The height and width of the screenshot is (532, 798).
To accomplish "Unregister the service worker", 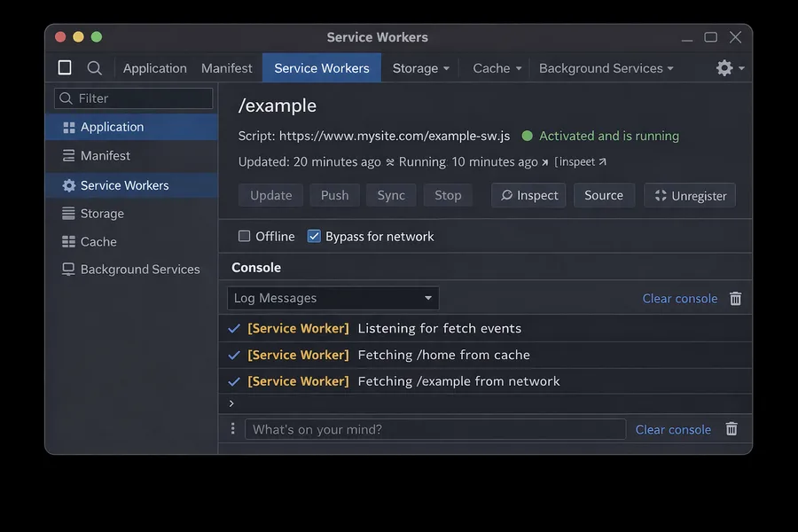I will 690,195.
